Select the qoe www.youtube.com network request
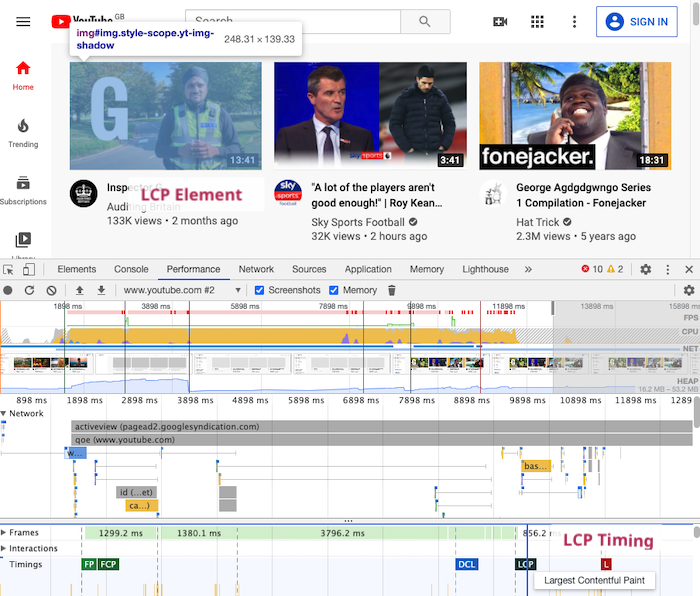The height and width of the screenshot is (596, 700). pyautogui.click(x=382, y=440)
